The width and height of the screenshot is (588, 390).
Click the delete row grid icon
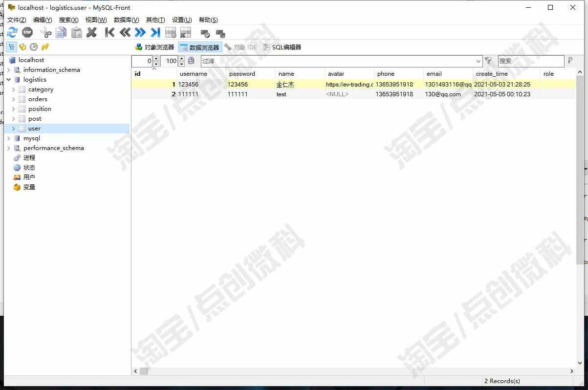click(186, 33)
